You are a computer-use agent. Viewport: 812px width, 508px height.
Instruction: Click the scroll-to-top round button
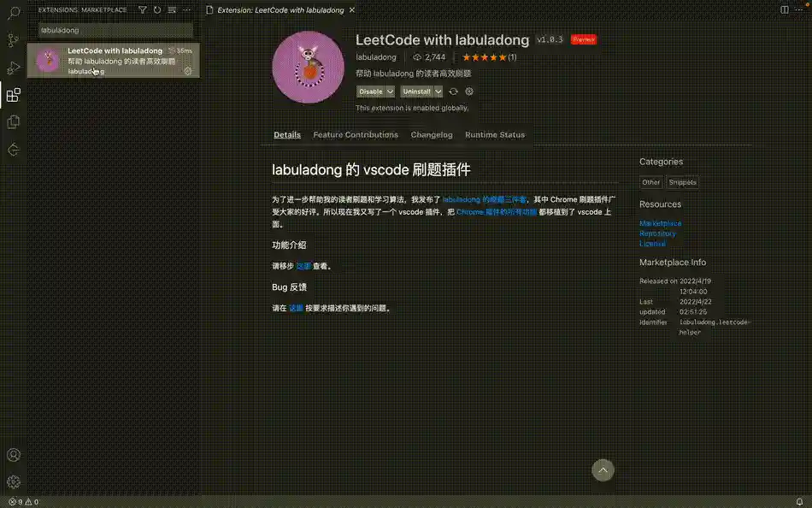coord(603,470)
